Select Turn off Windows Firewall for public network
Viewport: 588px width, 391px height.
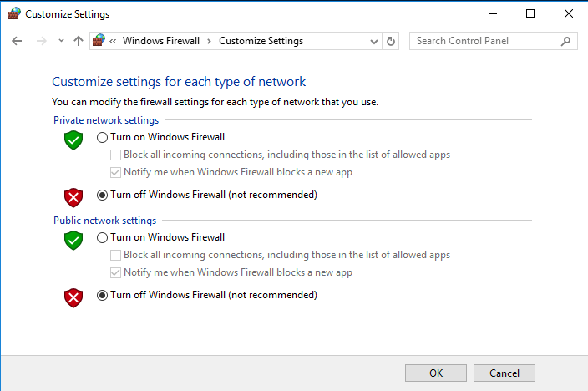pos(102,295)
